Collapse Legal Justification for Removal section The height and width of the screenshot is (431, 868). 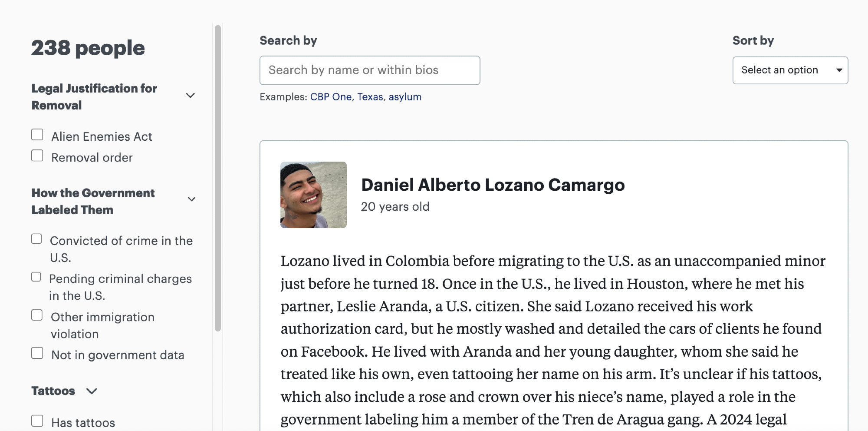point(190,96)
